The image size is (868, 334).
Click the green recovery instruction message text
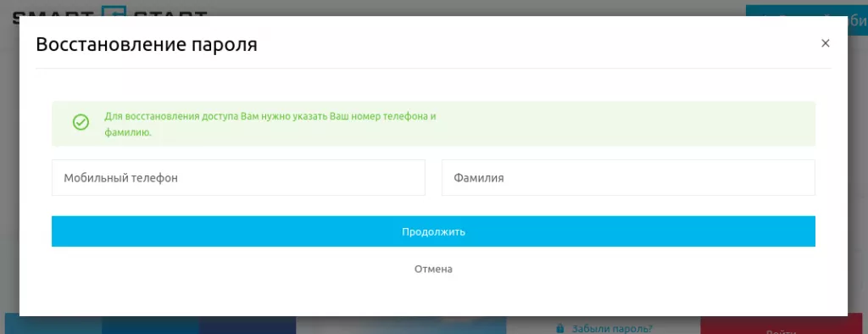pyautogui.click(x=270, y=125)
